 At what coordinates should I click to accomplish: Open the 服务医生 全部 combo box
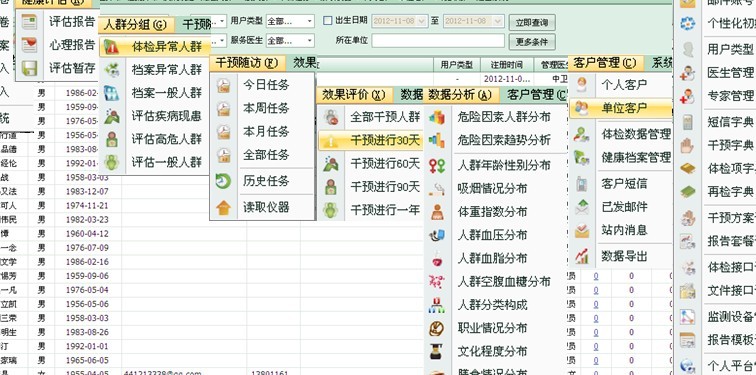[x=290, y=41]
